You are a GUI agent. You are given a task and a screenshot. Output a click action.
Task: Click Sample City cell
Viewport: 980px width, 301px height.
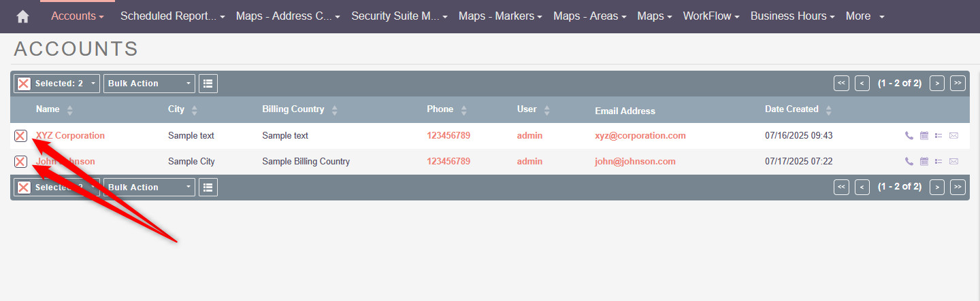click(191, 162)
